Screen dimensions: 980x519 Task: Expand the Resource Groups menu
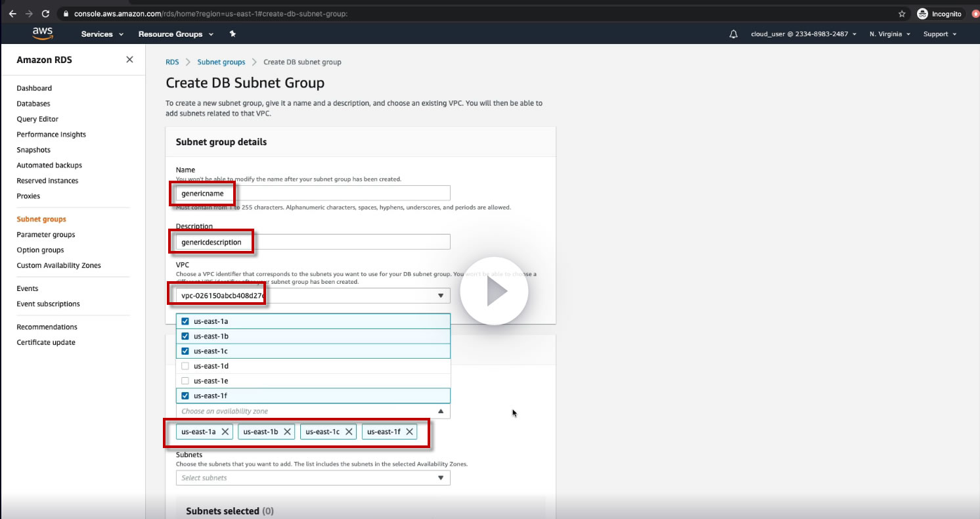[175, 34]
